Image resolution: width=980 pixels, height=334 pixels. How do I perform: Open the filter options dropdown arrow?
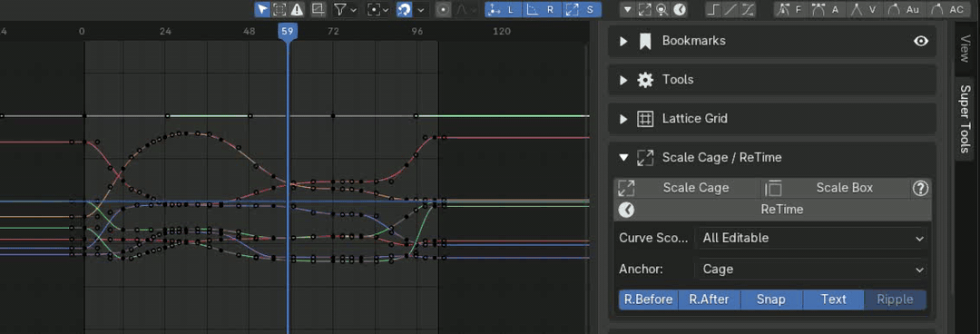[354, 9]
